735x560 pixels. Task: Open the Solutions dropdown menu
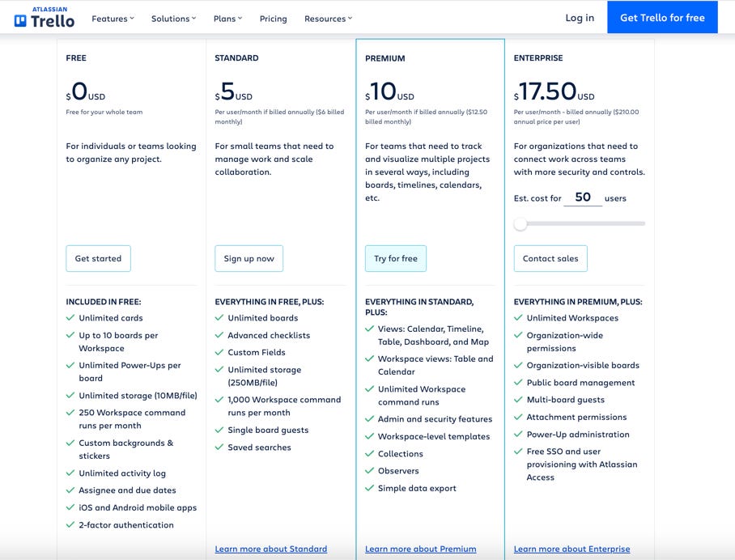[x=173, y=17]
